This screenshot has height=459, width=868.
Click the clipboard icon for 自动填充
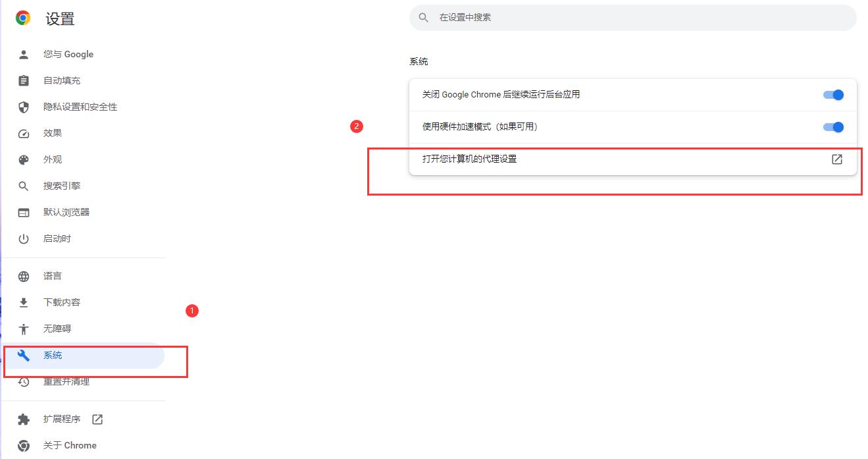click(24, 81)
